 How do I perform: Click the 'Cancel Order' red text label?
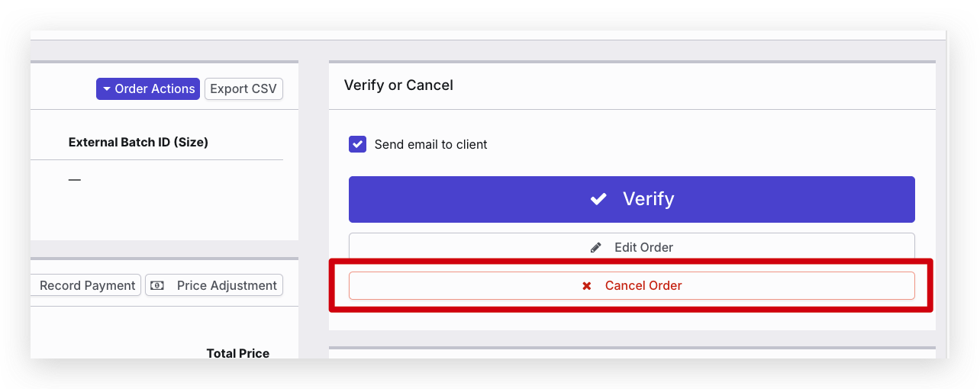coord(643,286)
